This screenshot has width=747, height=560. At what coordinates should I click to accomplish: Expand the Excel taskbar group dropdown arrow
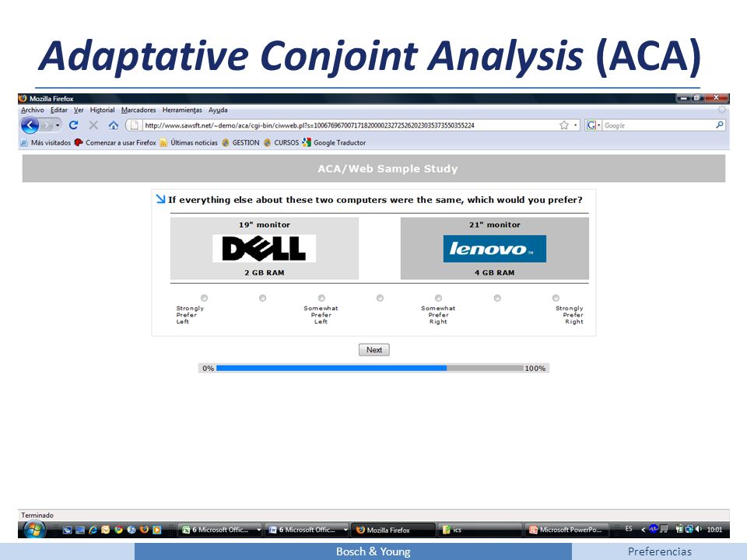[x=259, y=530]
